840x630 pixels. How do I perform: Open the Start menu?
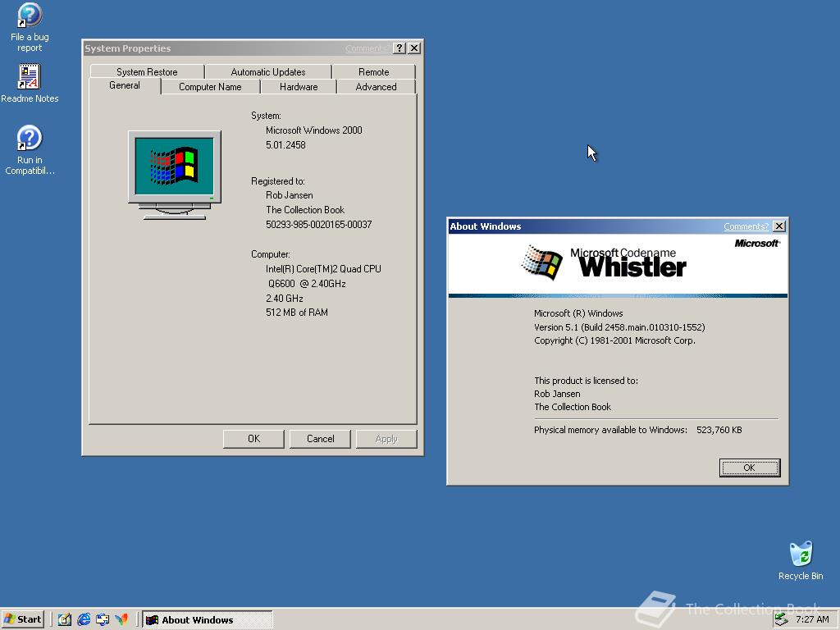[x=22, y=619]
